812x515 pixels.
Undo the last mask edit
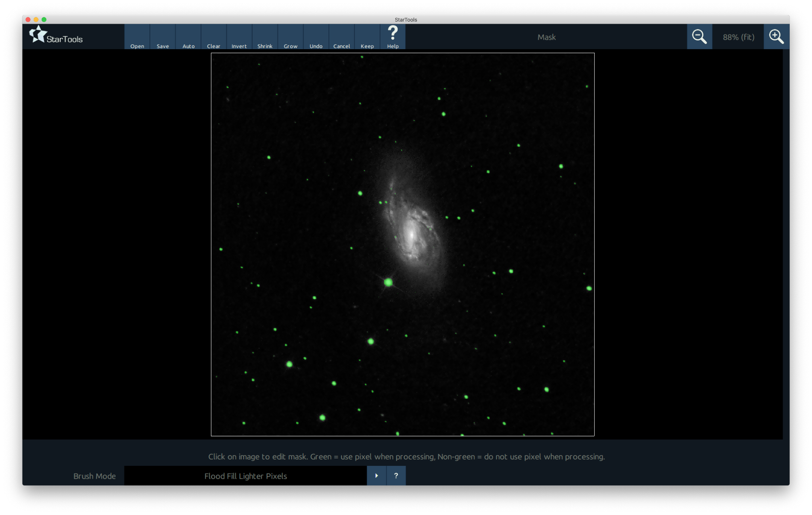(316, 37)
